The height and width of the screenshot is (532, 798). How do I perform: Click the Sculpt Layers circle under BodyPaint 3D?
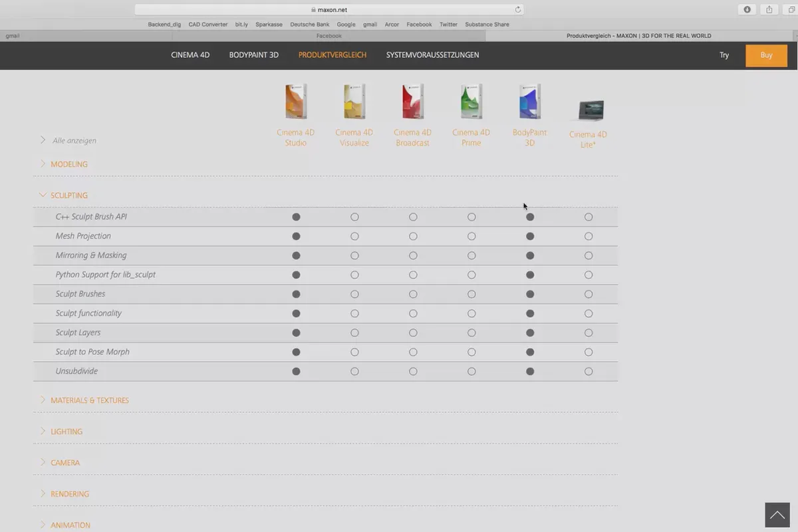click(530, 332)
